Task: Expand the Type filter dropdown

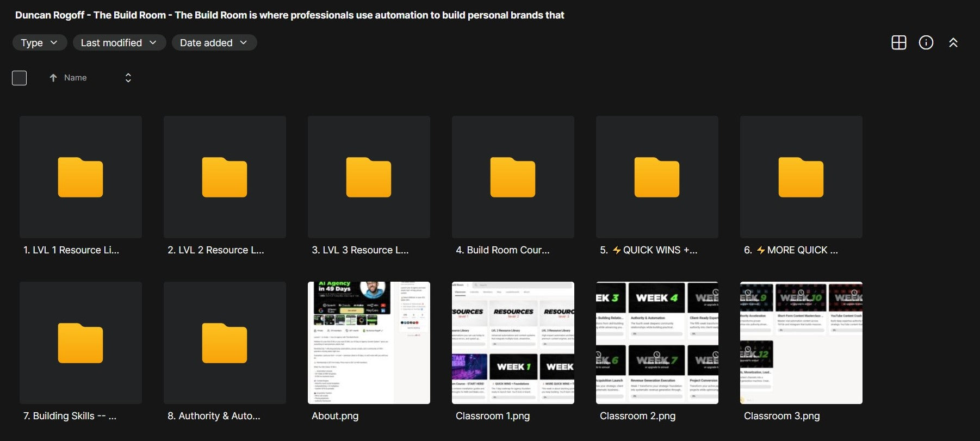Action: pos(40,42)
